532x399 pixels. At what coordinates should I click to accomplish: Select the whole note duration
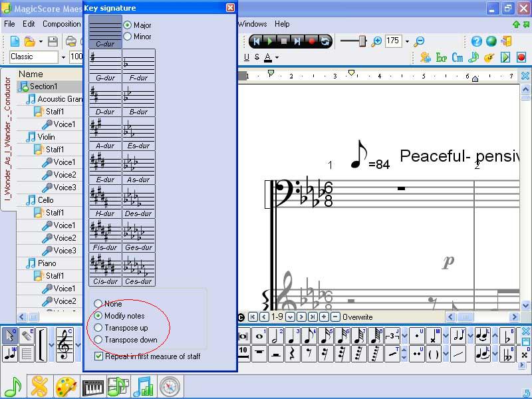[259, 336]
